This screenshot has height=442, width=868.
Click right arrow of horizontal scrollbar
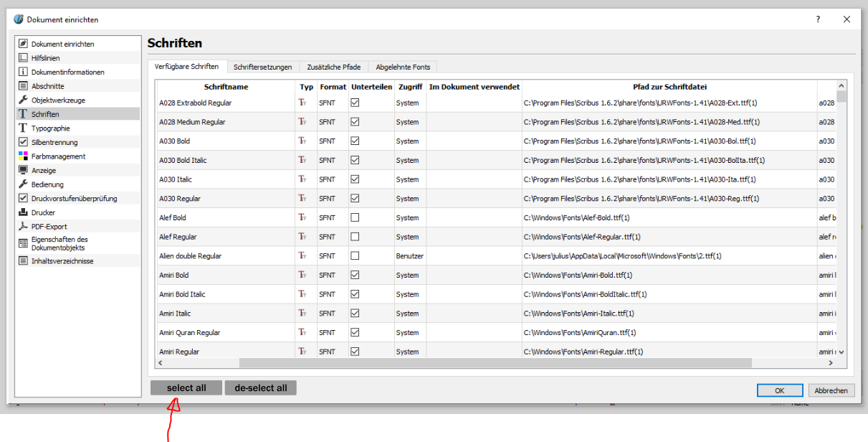(831, 363)
